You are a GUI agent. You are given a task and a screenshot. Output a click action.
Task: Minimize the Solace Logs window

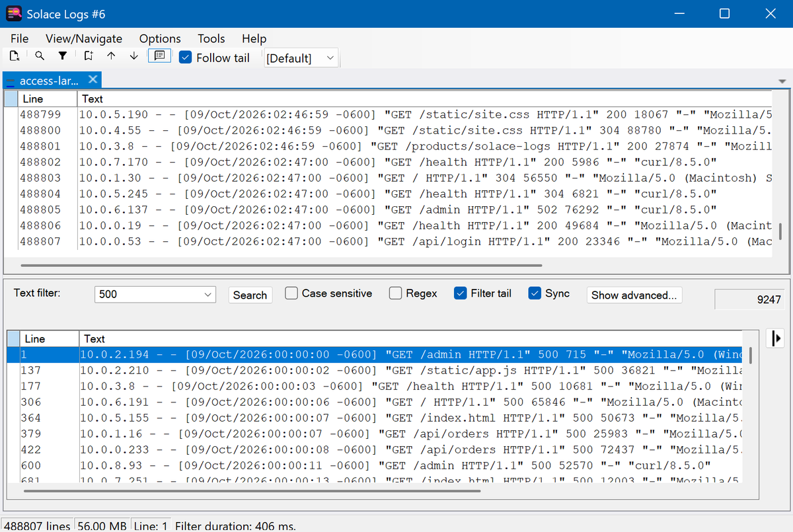coord(679,14)
